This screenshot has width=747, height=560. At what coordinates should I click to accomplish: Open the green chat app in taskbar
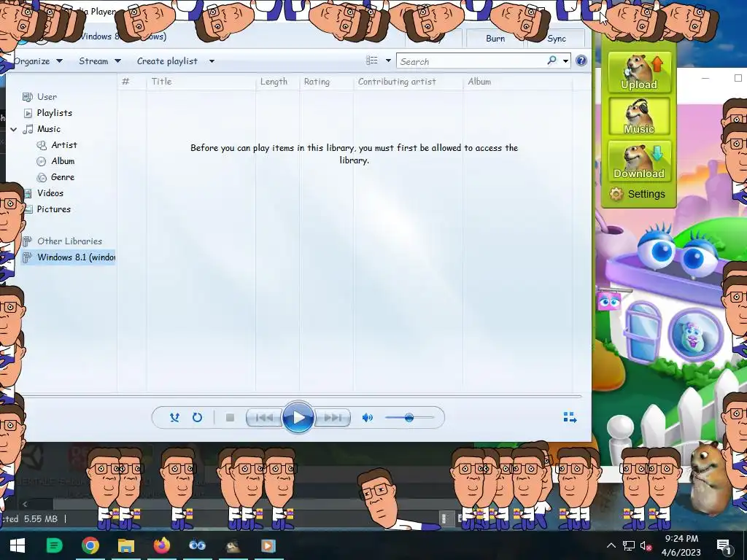[54, 545]
